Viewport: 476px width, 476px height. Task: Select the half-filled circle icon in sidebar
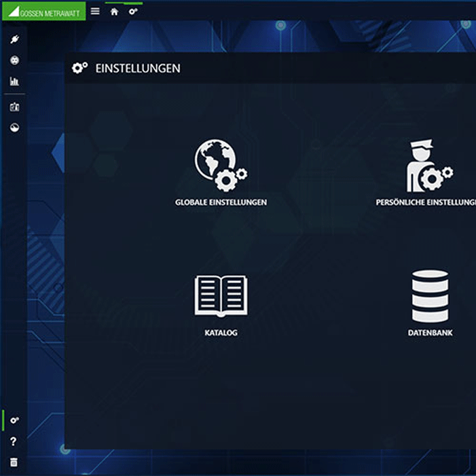point(14,128)
